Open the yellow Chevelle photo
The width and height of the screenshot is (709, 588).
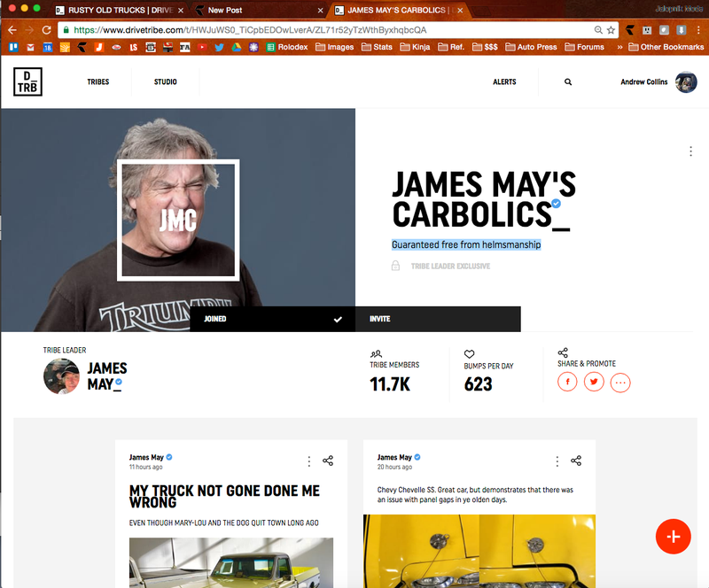pos(479,552)
